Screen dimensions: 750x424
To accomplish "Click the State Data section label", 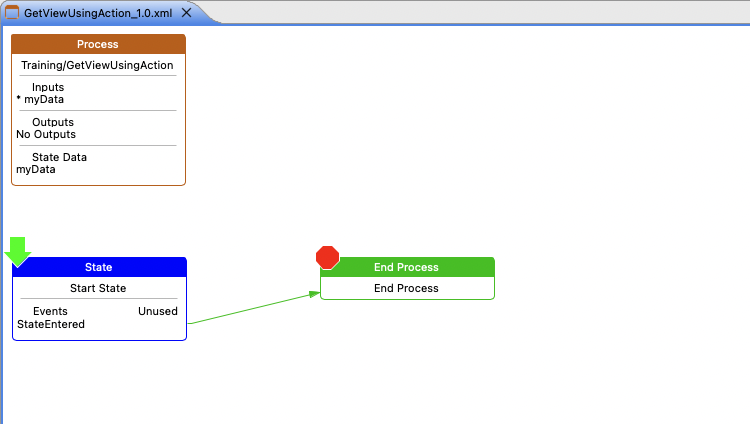I will [x=59, y=157].
